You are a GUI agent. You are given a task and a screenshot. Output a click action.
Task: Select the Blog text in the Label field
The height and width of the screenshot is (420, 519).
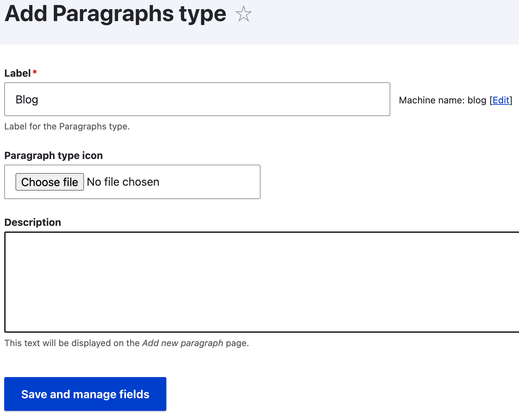[26, 99]
